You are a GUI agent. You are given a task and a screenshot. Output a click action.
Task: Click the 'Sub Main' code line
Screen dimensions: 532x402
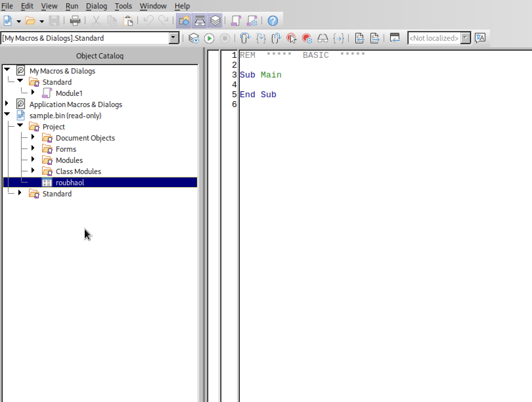(260, 75)
